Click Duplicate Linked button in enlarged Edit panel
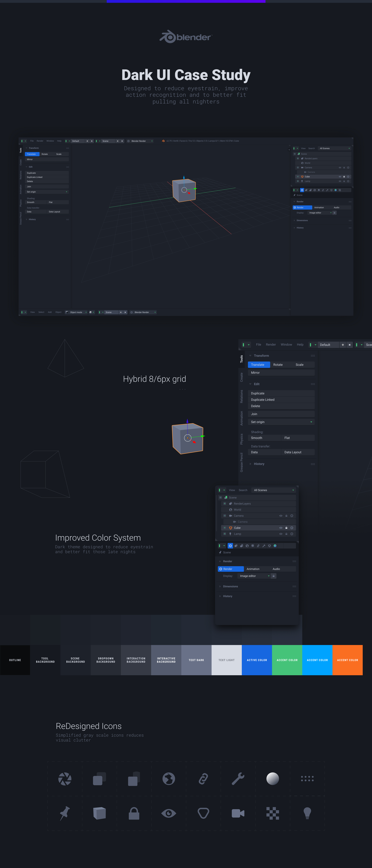This screenshot has height=868, width=372. (x=263, y=400)
